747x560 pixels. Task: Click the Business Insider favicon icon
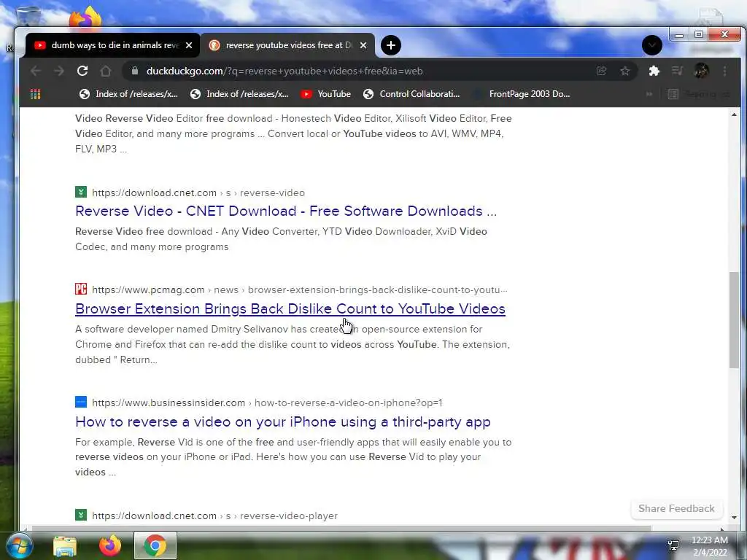(81, 402)
